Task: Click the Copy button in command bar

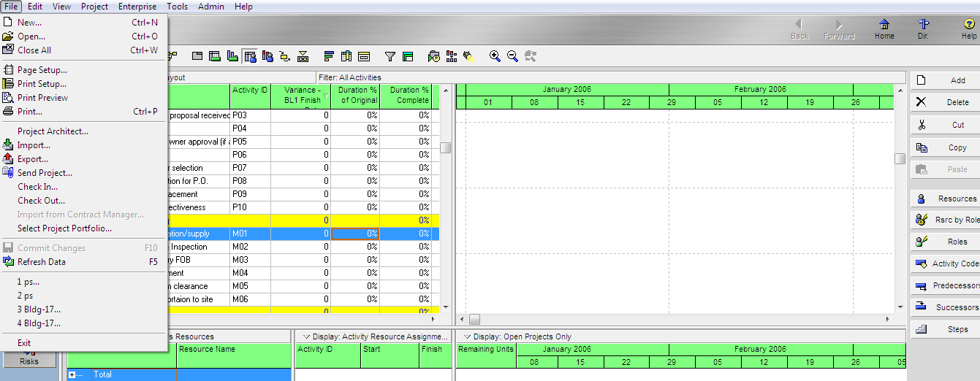Action: coord(945,147)
